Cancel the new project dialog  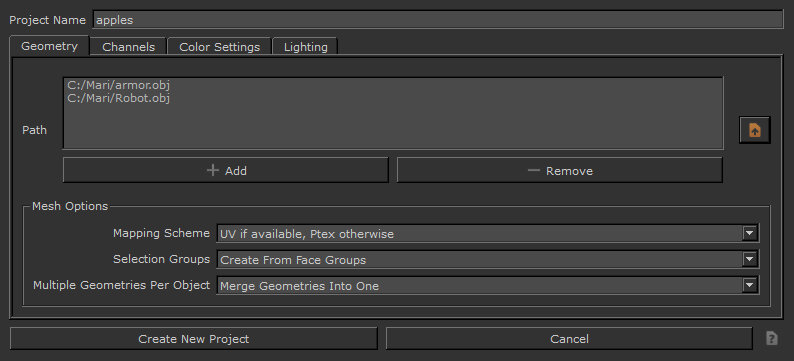[x=569, y=339]
